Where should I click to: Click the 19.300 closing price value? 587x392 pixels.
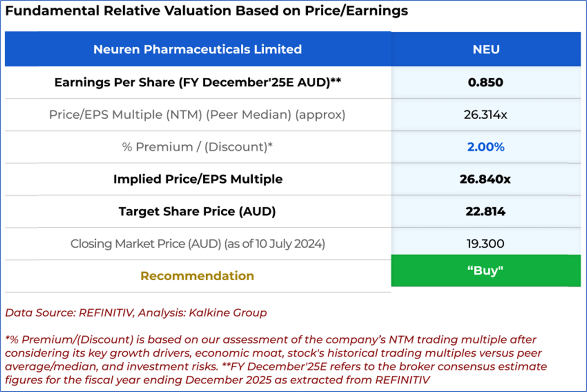[x=486, y=244]
